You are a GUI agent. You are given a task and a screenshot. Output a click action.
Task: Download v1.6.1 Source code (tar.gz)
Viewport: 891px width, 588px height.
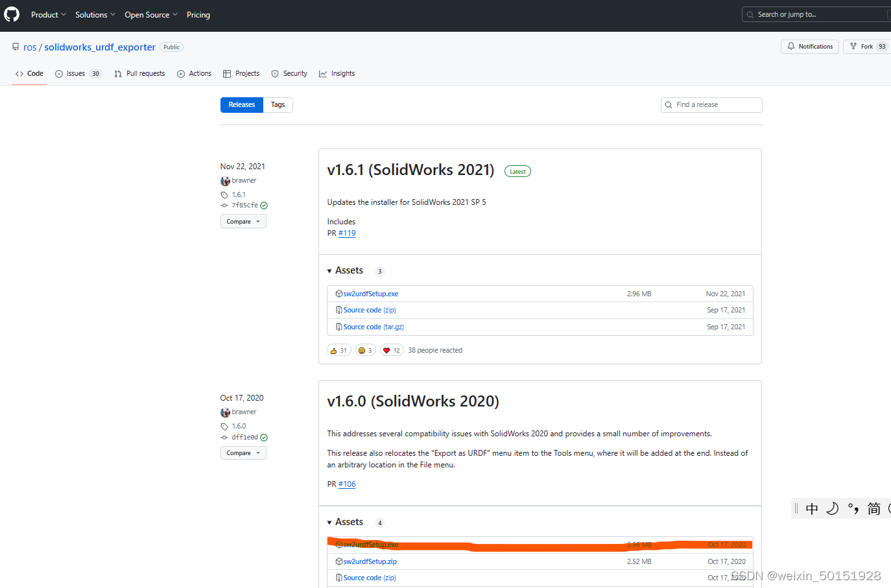[374, 327]
